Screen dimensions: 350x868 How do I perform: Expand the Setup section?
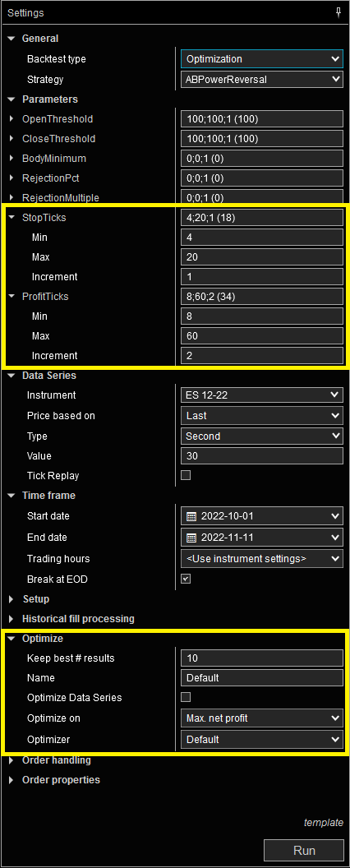pos(12,599)
